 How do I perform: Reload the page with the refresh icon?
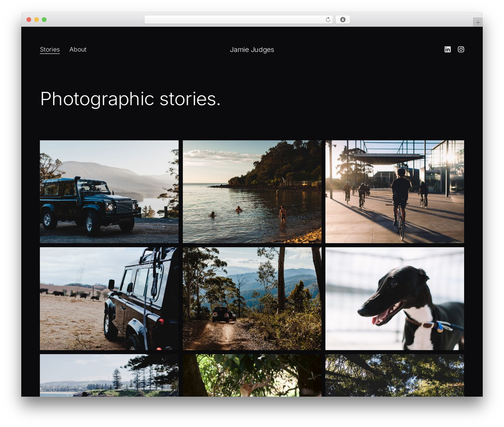328,20
